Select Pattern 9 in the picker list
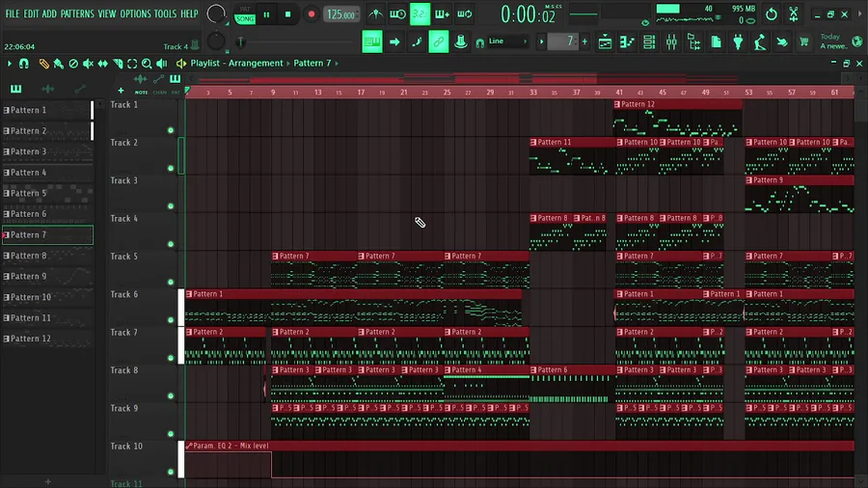 point(47,276)
